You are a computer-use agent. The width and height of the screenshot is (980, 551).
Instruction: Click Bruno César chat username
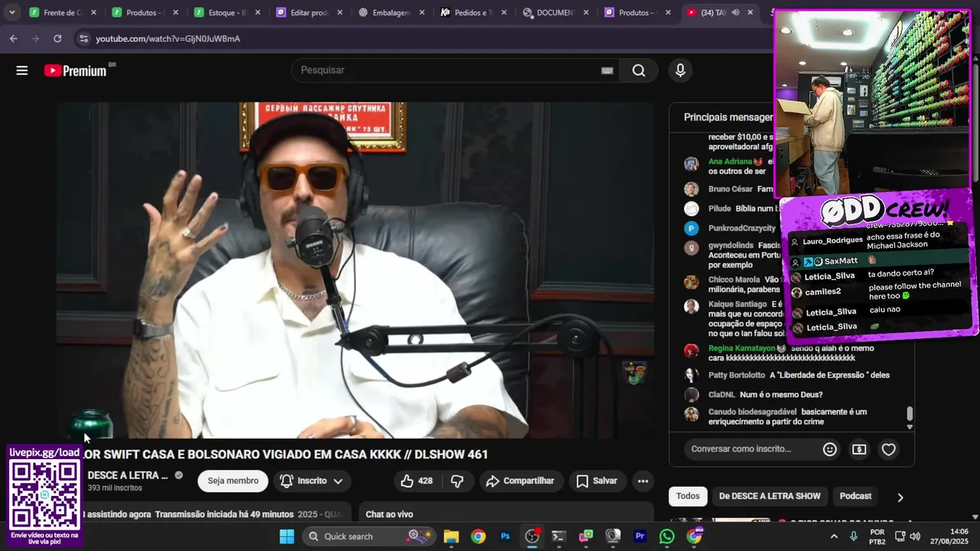tap(730, 189)
